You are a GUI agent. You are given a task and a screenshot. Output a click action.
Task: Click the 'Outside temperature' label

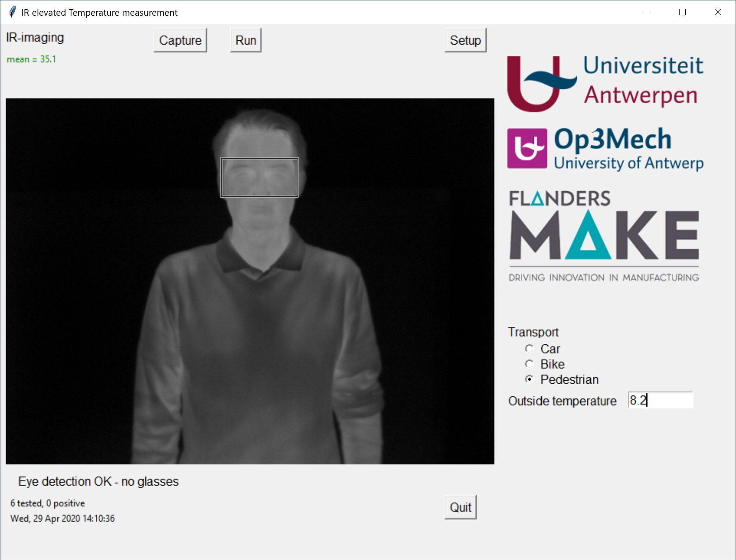click(562, 401)
